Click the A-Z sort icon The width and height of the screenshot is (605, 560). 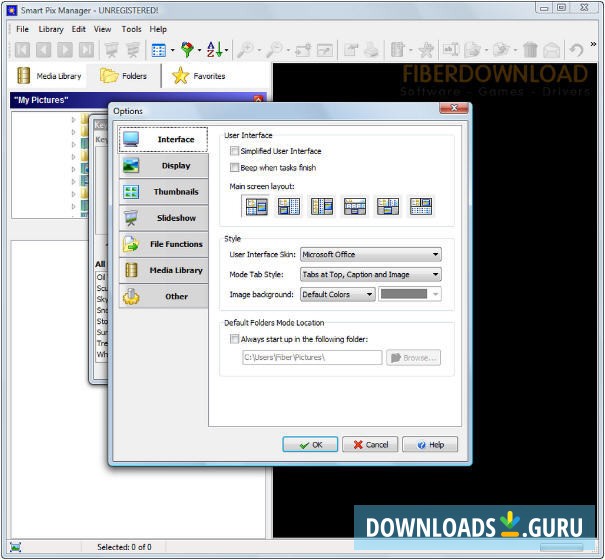click(214, 49)
